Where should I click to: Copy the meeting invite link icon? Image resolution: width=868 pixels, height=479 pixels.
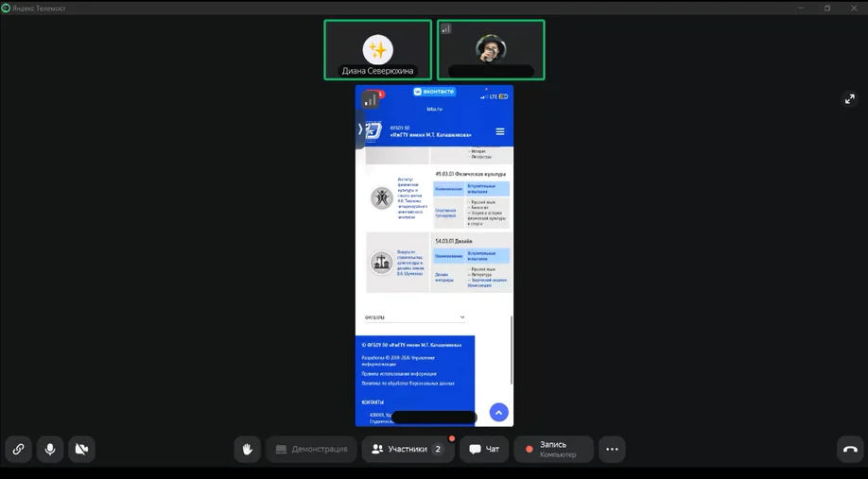tap(18, 449)
